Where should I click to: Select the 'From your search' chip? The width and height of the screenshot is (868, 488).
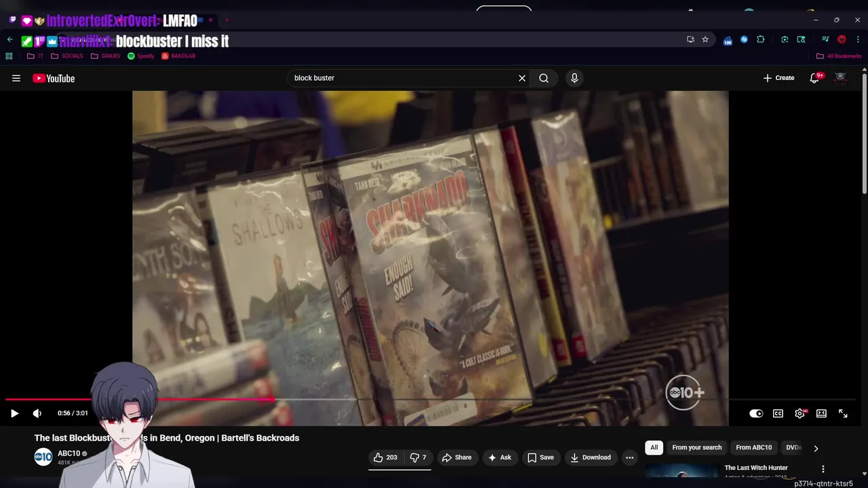(696, 447)
